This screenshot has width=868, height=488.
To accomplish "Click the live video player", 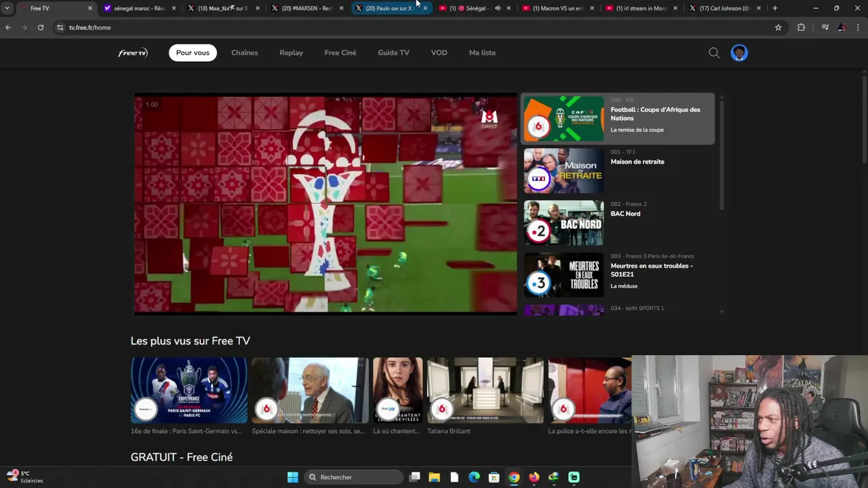I will 325,204.
